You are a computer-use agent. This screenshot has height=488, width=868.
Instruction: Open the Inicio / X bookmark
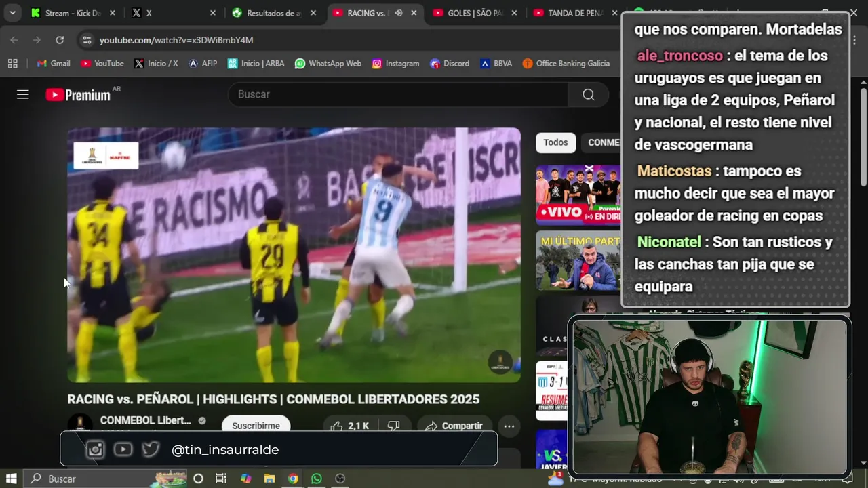[156, 63]
